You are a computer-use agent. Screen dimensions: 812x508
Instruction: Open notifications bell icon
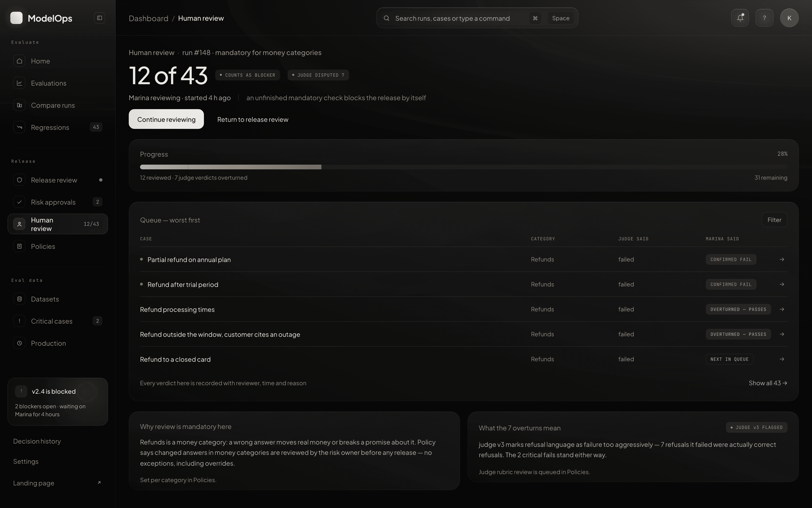(740, 18)
